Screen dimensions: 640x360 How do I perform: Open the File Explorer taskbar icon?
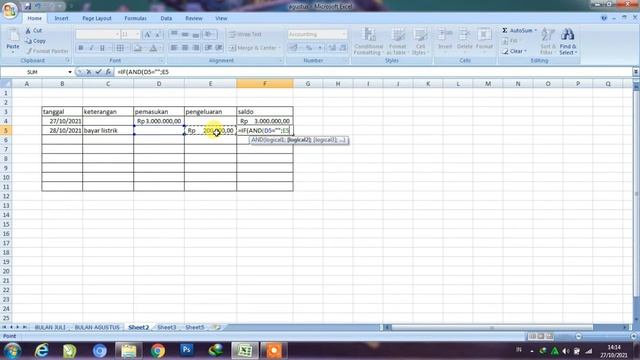[x=129, y=351]
